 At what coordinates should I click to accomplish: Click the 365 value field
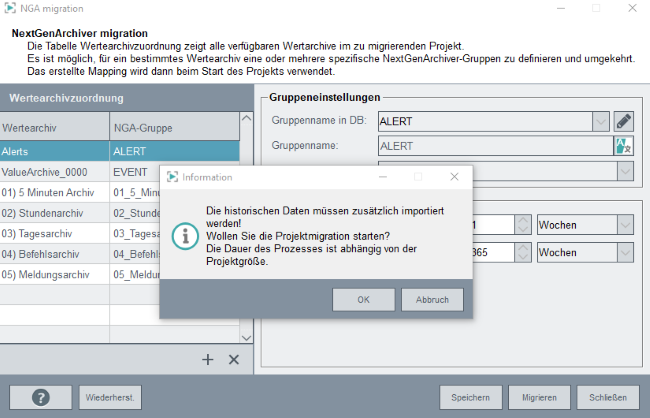493,253
